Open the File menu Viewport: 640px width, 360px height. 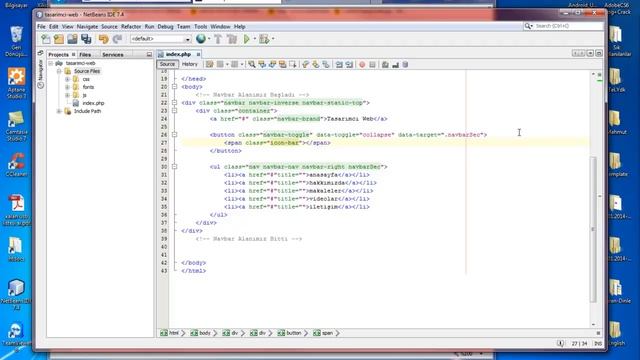click(x=41, y=27)
